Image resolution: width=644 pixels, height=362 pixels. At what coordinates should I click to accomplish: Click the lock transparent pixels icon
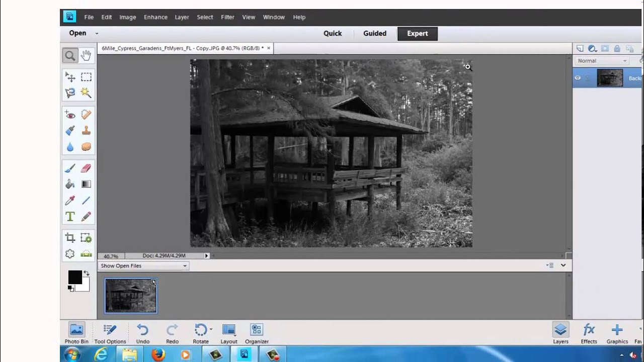pos(629,48)
